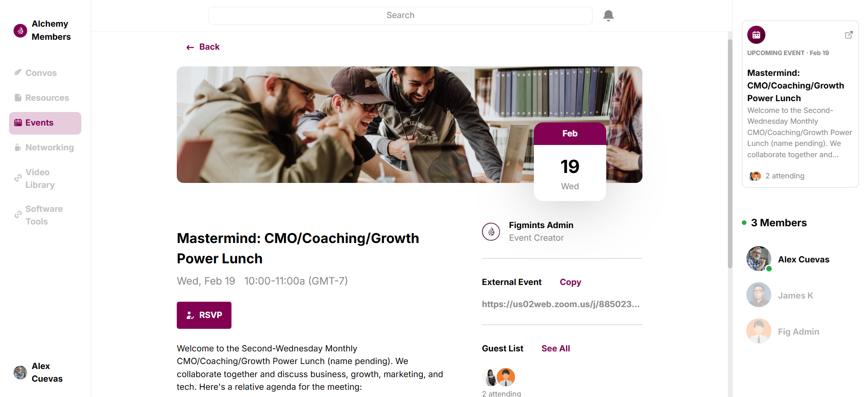Open Video Library link in sidebar
Viewport: 868px width, 397px height.
tap(40, 178)
